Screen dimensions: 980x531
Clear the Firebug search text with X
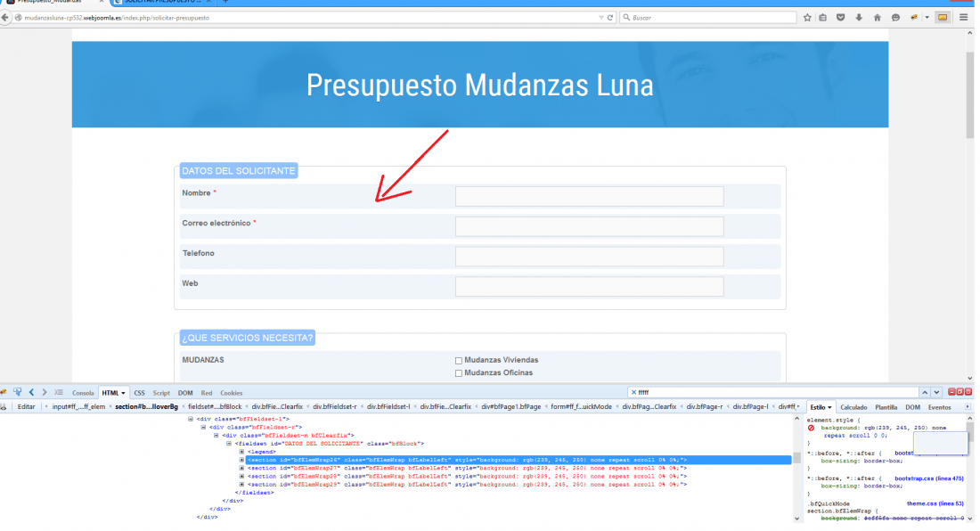[x=633, y=392]
